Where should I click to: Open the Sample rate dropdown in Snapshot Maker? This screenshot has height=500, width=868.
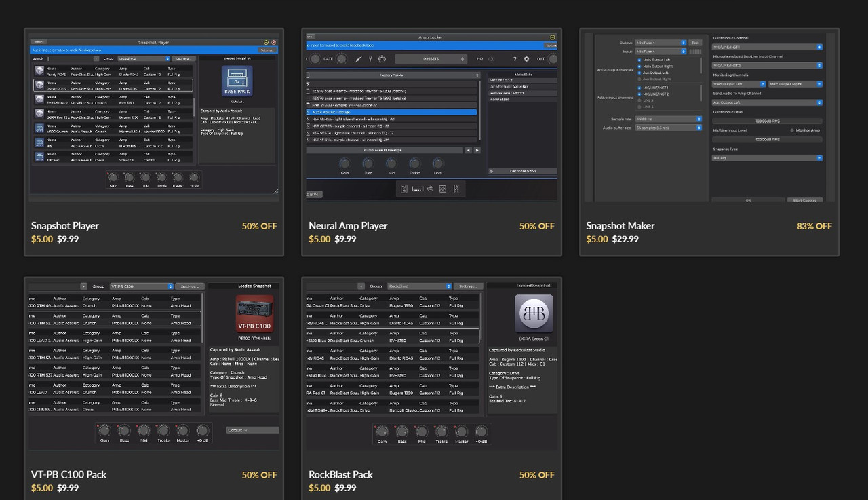tap(668, 119)
